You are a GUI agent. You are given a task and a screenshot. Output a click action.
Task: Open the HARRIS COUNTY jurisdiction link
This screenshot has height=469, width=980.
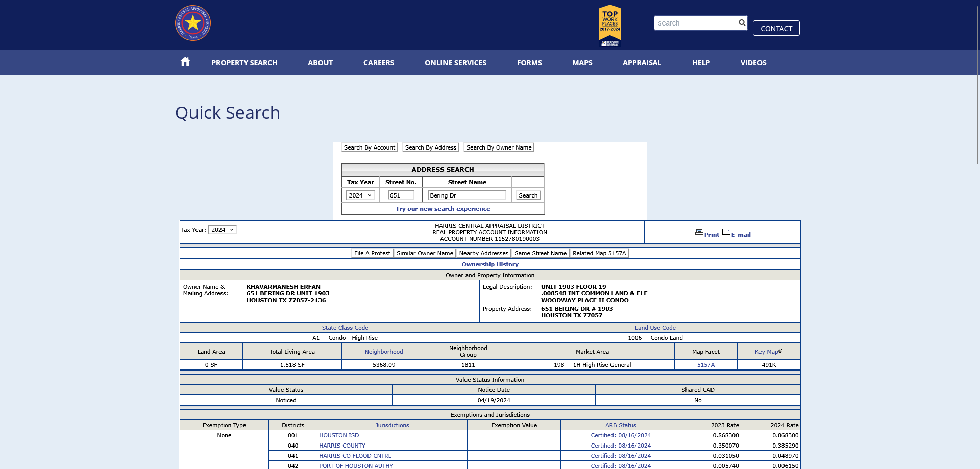coord(342,446)
